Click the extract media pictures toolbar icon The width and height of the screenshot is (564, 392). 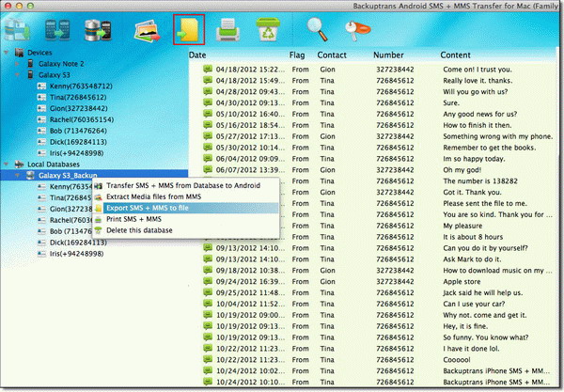pos(147,30)
